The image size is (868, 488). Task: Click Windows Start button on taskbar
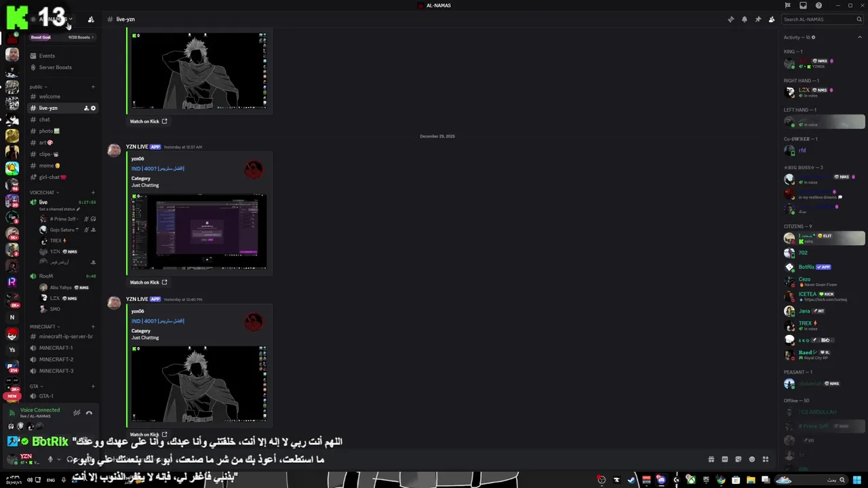tap(857, 480)
